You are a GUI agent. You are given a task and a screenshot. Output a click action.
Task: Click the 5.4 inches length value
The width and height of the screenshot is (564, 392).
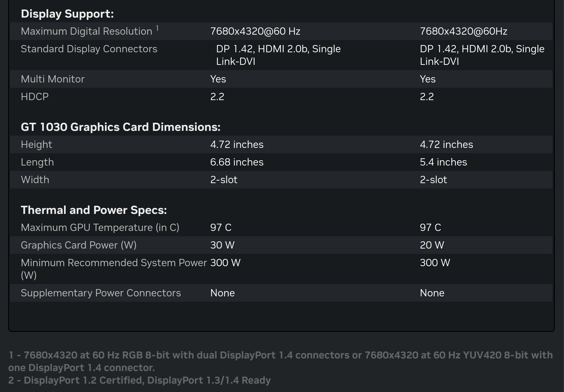tap(443, 162)
